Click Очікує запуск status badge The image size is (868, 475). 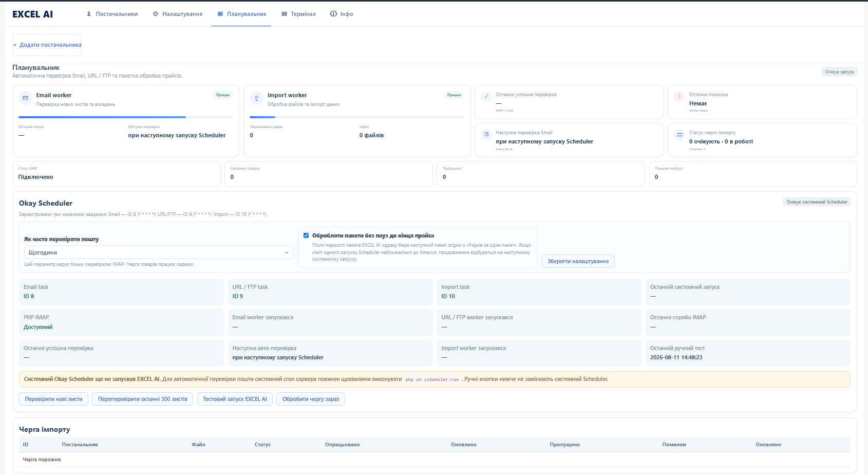click(839, 72)
